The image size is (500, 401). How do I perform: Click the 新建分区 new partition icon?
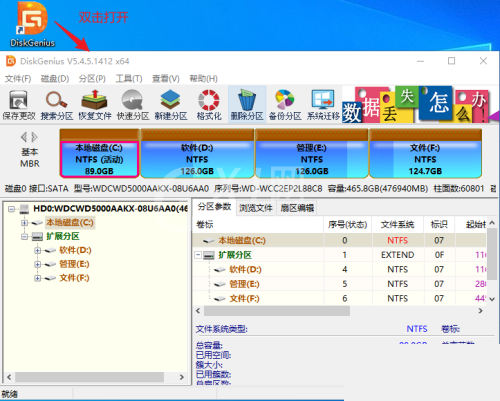point(171,105)
